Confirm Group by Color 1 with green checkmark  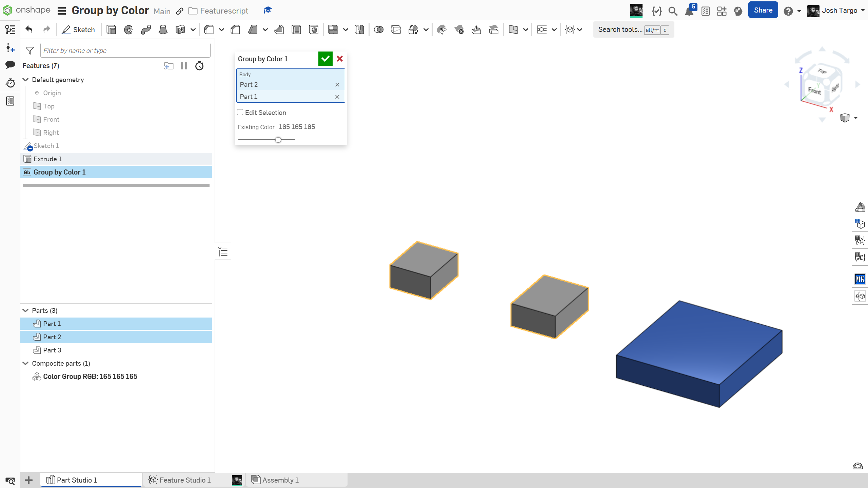[x=325, y=59]
